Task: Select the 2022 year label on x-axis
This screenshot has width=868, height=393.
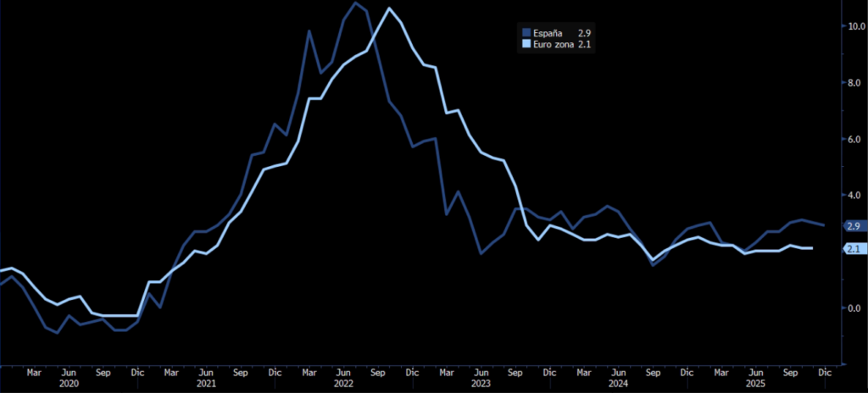Action: point(343,384)
